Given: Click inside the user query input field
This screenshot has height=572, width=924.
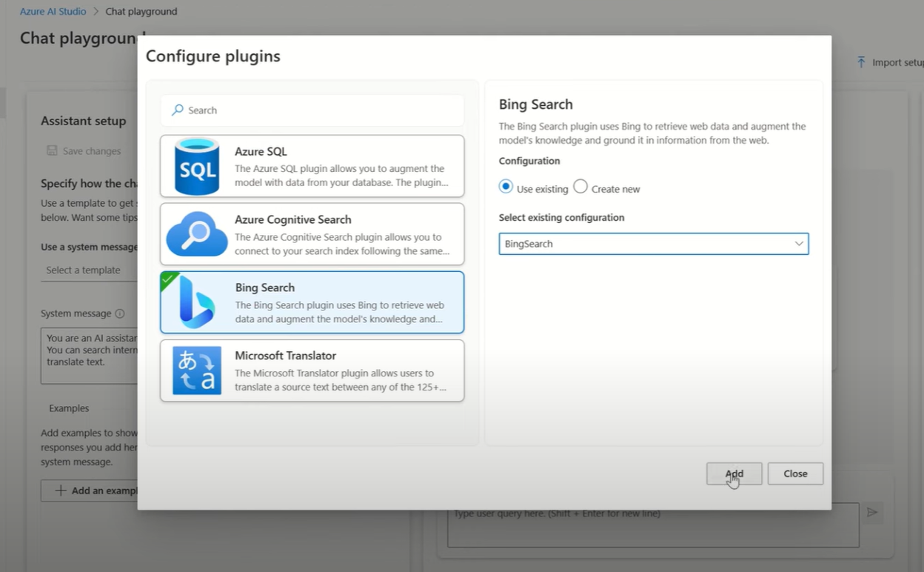Looking at the screenshot, I should pyautogui.click(x=652, y=526).
